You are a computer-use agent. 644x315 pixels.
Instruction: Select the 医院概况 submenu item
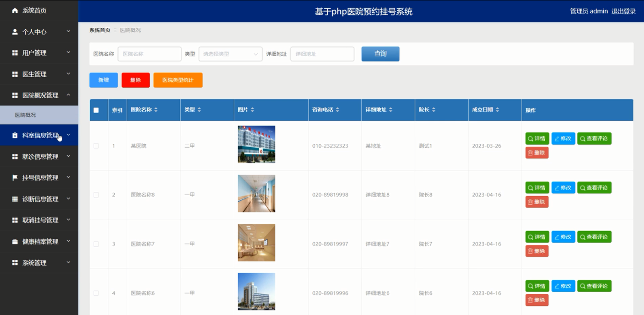point(39,115)
